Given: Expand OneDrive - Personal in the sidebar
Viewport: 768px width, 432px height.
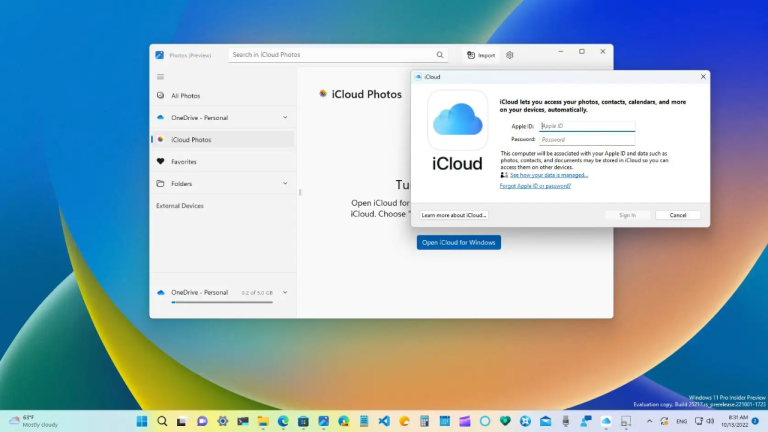Looking at the screenshot, I should 285,118.
